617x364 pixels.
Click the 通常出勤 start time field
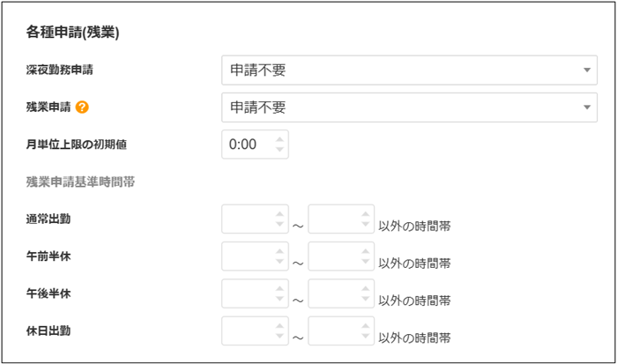click(x=247, y=219)
